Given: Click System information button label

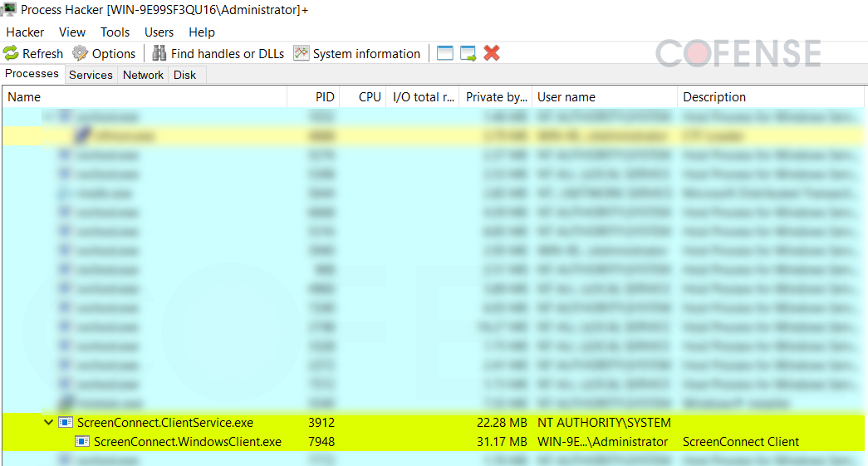Looking at the screenshot, I should (x=366, y=54).
